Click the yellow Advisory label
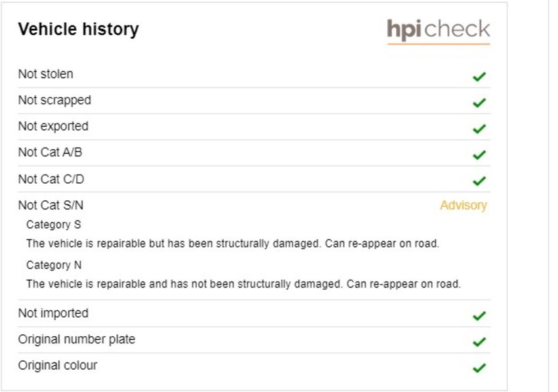 pos(463,206)
